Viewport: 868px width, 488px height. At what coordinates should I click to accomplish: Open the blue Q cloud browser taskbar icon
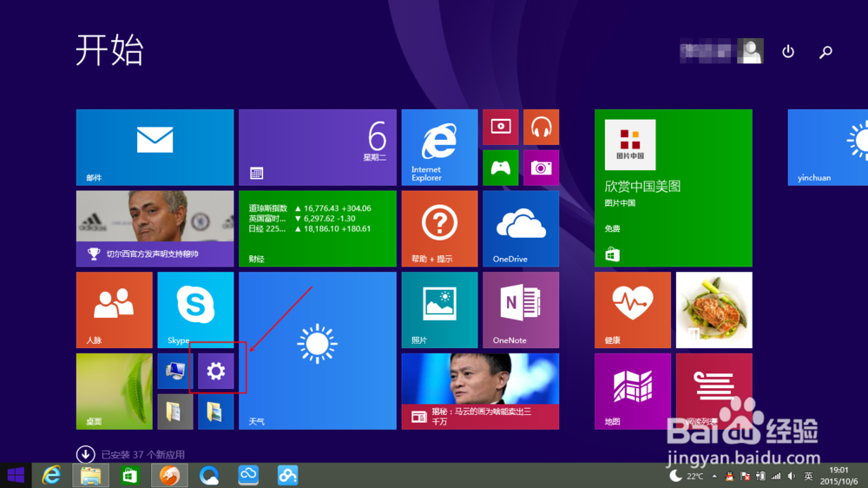point(209,475)
